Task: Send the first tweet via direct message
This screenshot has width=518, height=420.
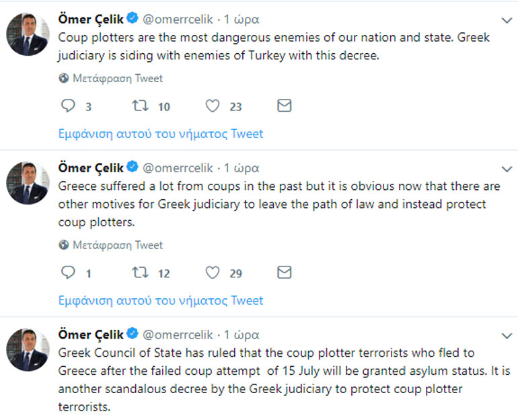Action: click(285, 106)
